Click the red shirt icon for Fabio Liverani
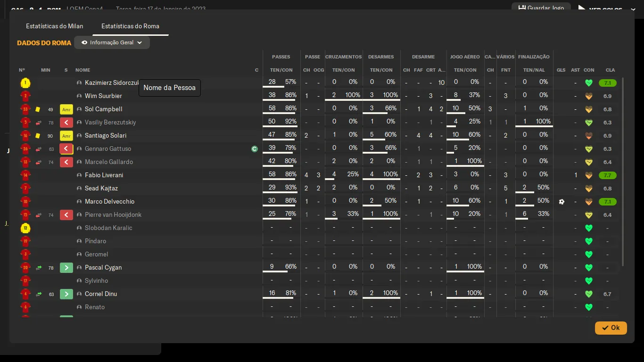This screenshot has width=644, height=362. [x=25, y=175]
